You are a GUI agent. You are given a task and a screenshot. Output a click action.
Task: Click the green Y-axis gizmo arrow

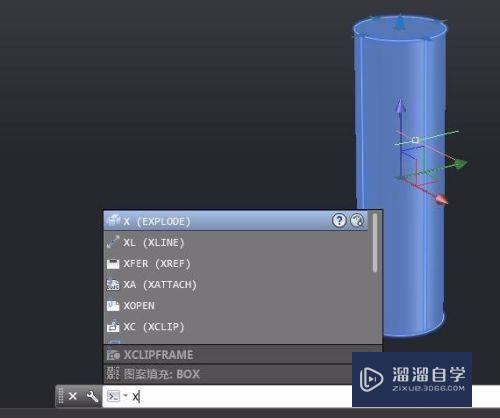[x=461, y=164]
